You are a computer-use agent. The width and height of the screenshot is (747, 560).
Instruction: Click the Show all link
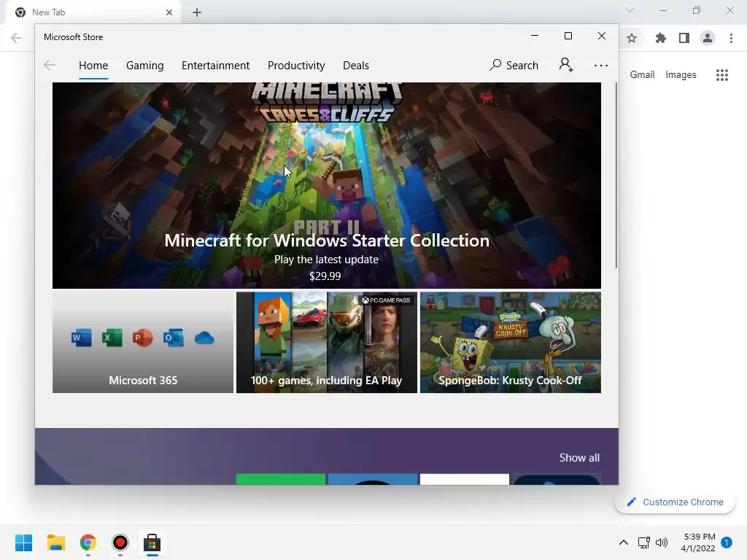coord(579,458)
